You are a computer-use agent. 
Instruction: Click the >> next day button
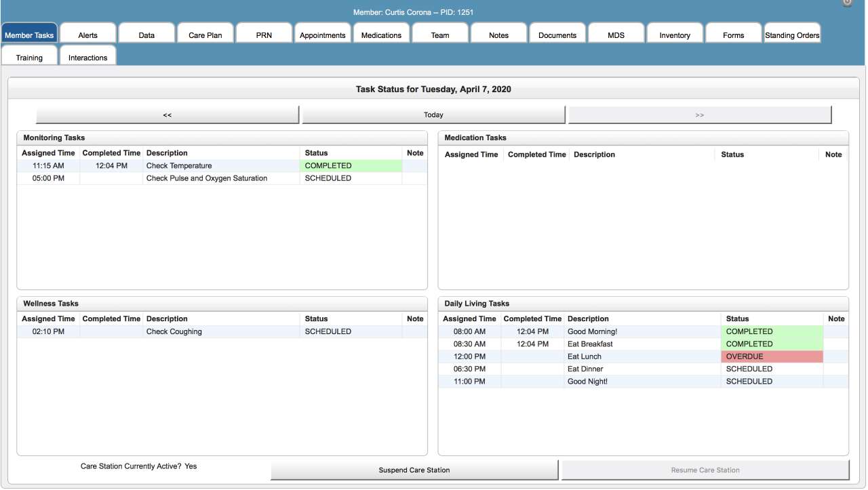point(700,115)
